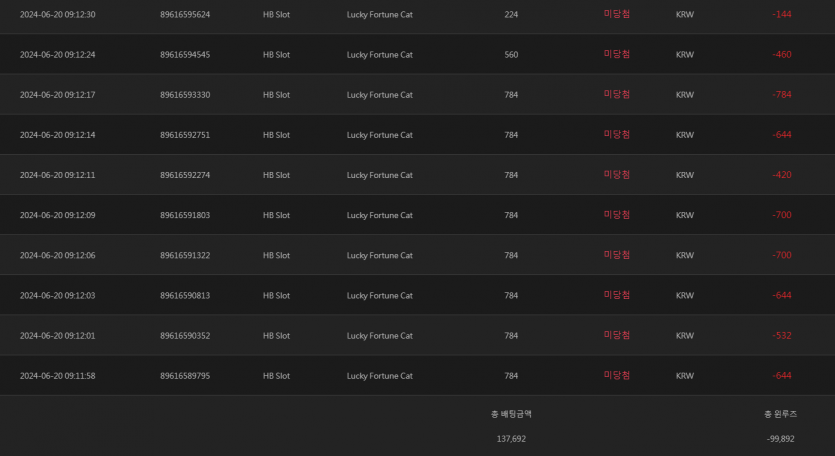Click Lucky Fortune Cat in 09:12:24 row

(x=380, y=54)
